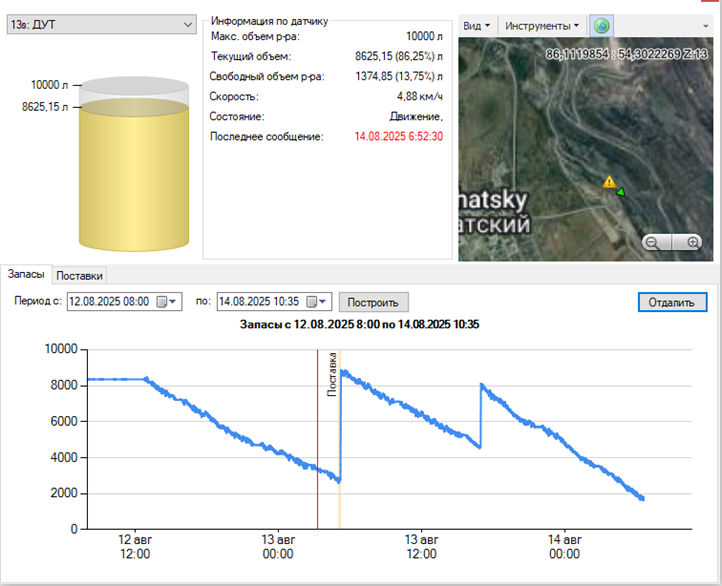This screenshot has width=722, height=586.
Task: Expand the 13в: ДУТ sensor dropdown
Action: (187, 24)
